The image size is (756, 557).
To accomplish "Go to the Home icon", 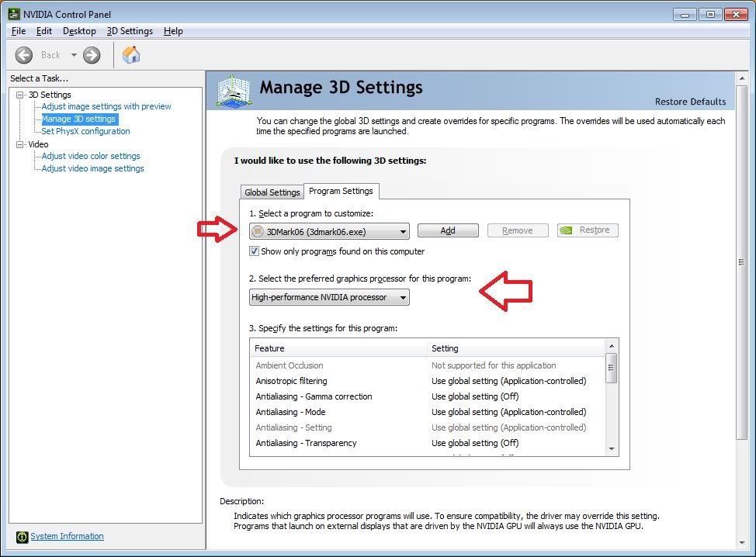I will click(130, 55).
